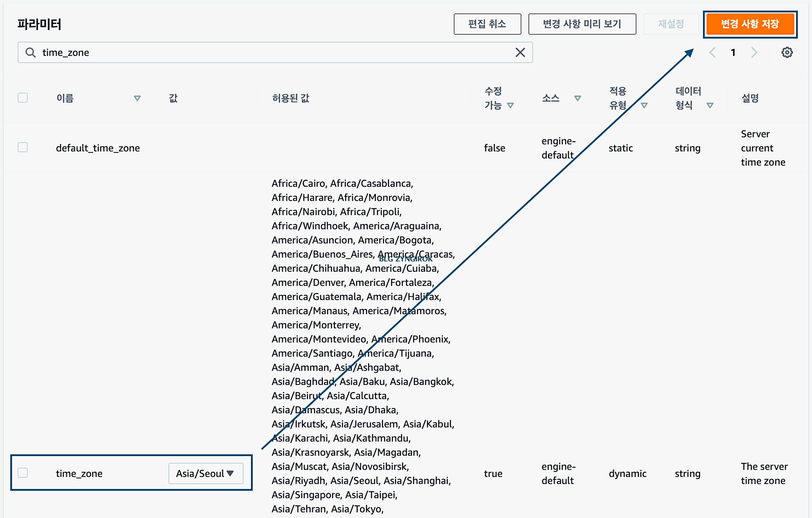
Task: Sort by 소스 column arrow
Action: pyautogui.click(x=578, y=98)
